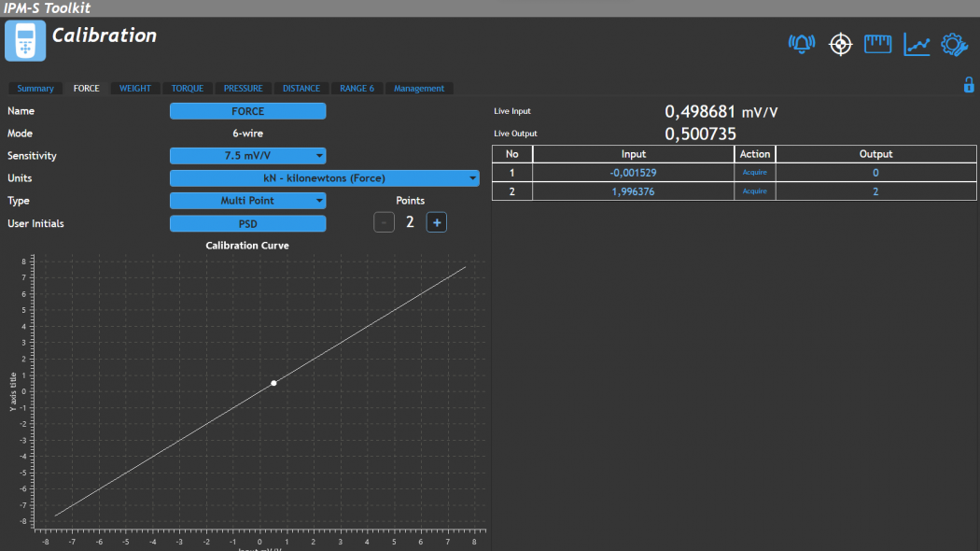Open the settings gear icon
The image size is (980, 551).
pos(954,44)
